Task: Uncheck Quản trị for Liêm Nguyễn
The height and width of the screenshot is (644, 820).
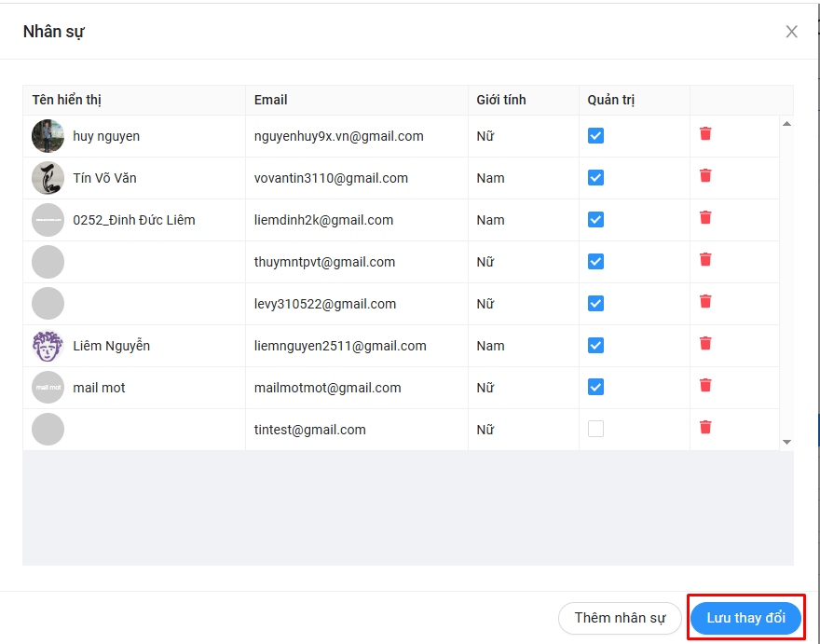Action: (595, 346)
